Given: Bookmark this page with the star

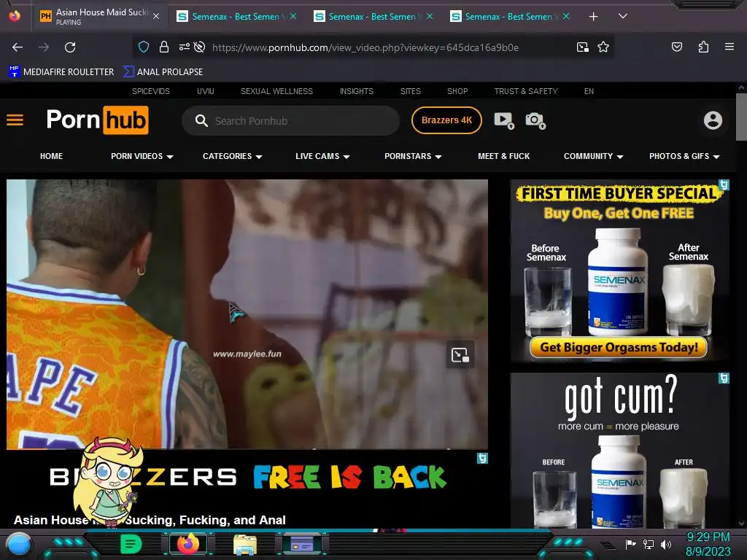Looking at the screenshot, I should click(603, 47).
